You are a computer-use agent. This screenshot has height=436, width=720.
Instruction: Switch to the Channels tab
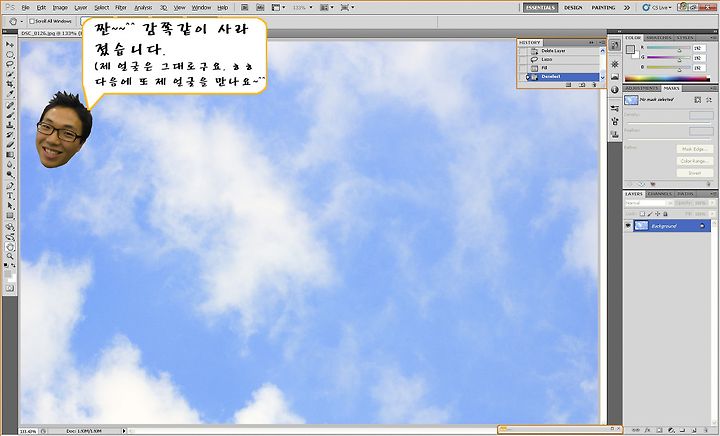(x=660, y=194)
